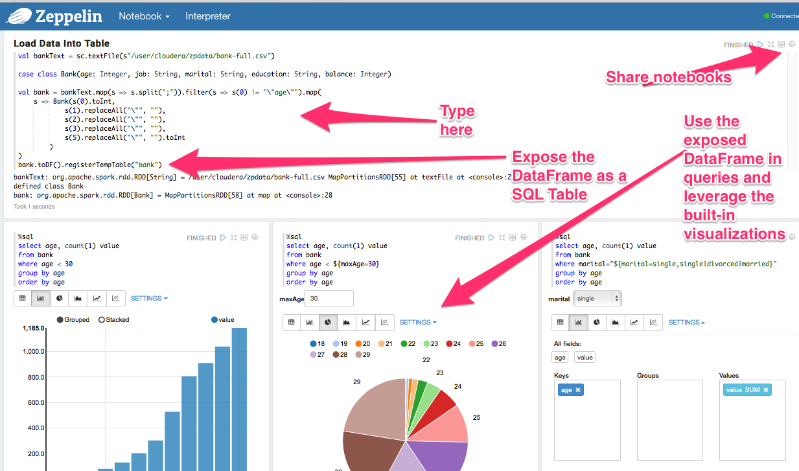
Task: Select bar chart icon in first SQL paragraph
Action: (x=41, y=298)
